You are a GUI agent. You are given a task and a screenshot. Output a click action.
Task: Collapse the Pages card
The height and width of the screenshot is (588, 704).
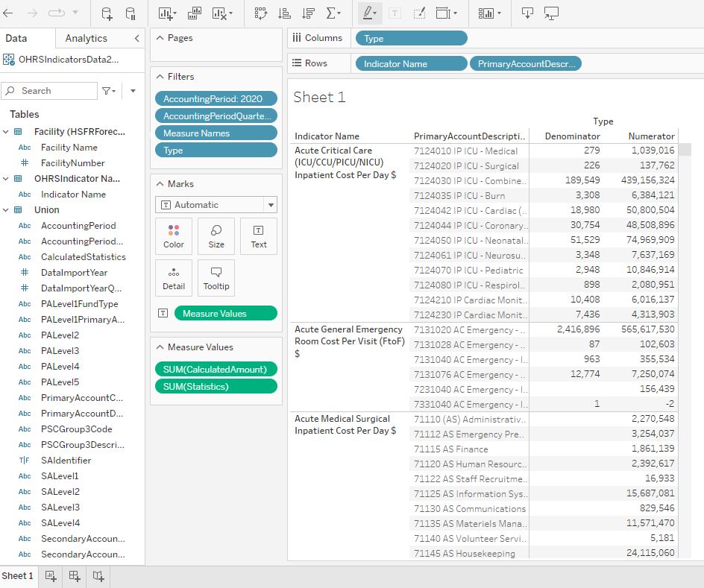[160, 38]
